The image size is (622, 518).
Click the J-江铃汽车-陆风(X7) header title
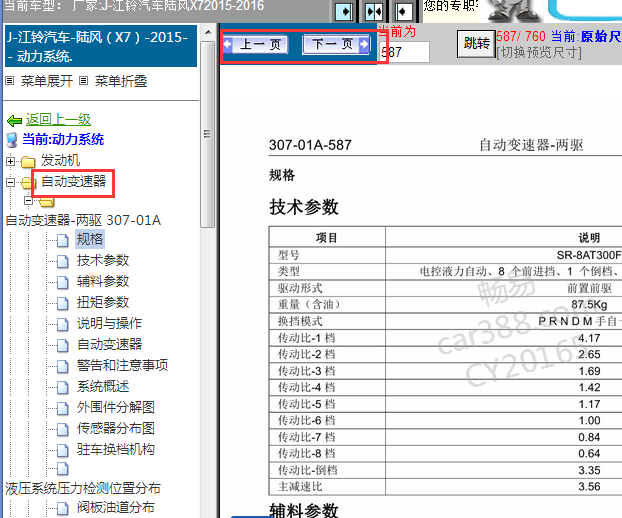[101, 46]
